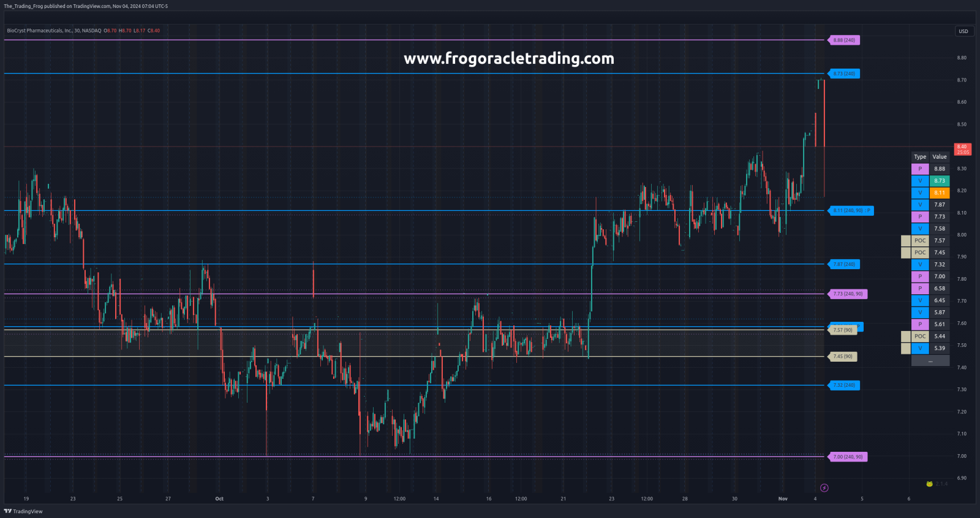Click the purple P type cell for 8.88

tap(920, 169)
